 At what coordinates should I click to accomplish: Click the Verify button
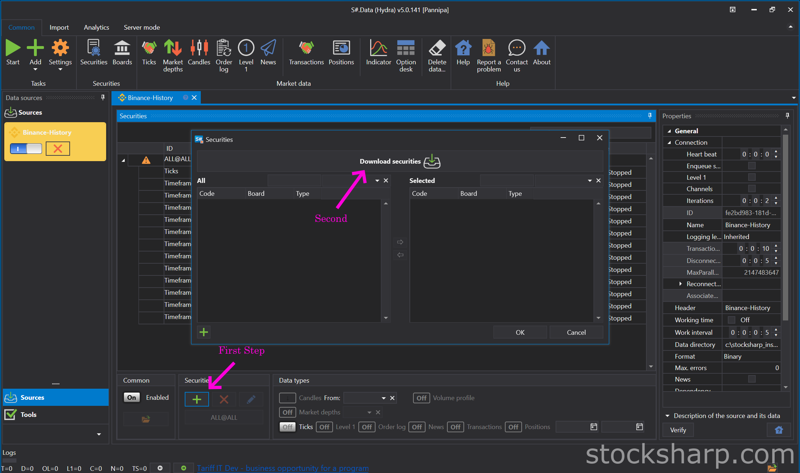[x=678, y=430]
